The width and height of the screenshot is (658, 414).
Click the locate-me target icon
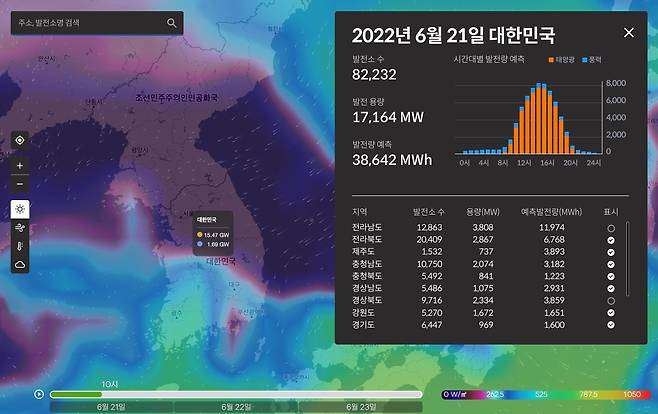click(20, 141)
